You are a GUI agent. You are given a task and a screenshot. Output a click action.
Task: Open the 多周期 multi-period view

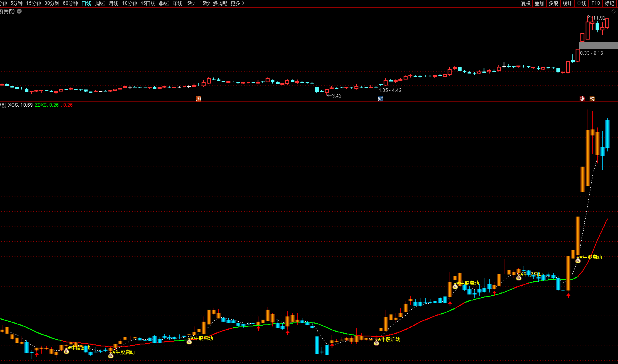click(x=220, y=3)
